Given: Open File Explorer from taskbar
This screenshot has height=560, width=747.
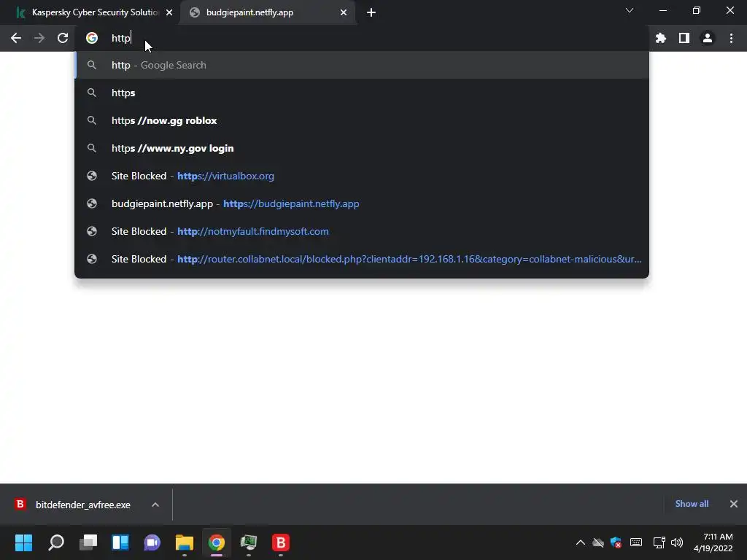Looking at the screenshot, I should pos(185,542).
